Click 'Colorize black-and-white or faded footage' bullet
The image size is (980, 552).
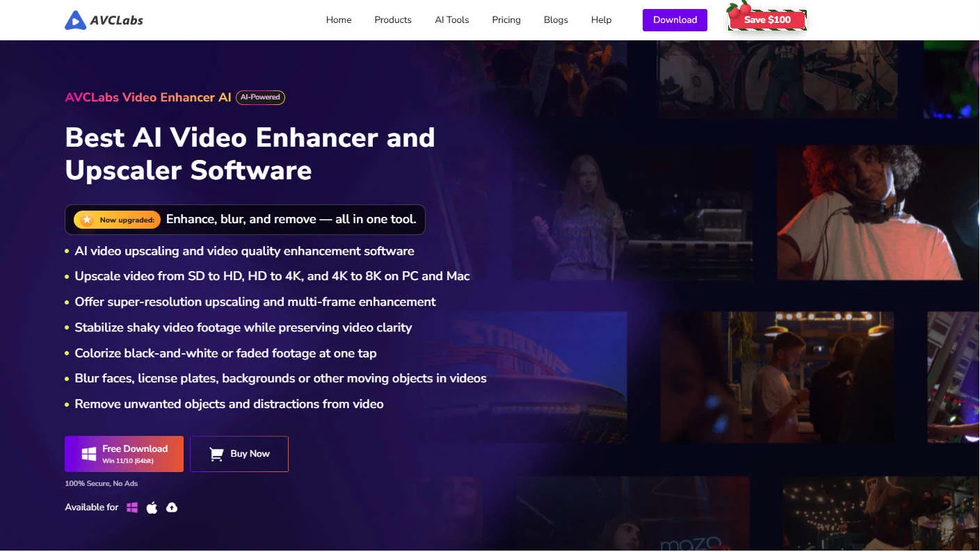[225, 353]
